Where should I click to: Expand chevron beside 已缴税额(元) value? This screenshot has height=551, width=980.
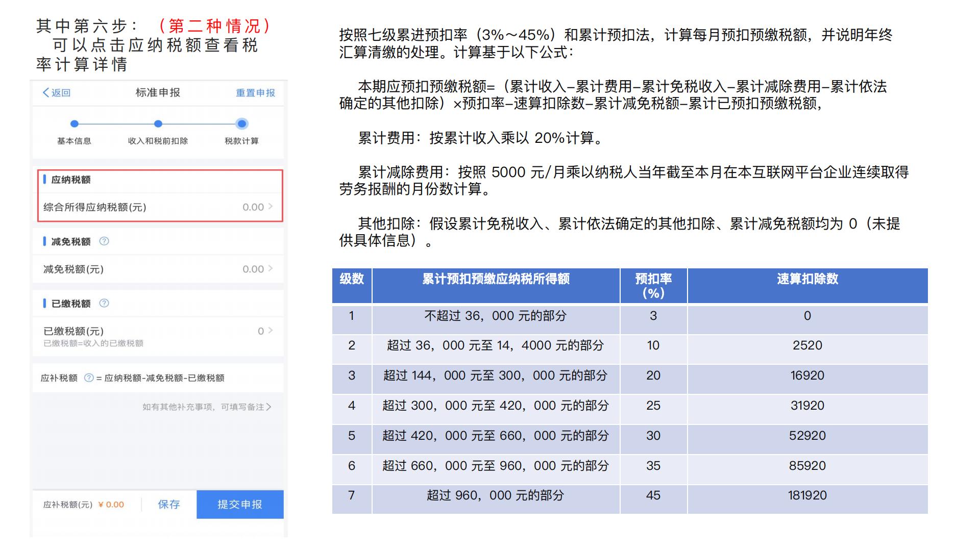pyautogui.click(x=271, y=331)
